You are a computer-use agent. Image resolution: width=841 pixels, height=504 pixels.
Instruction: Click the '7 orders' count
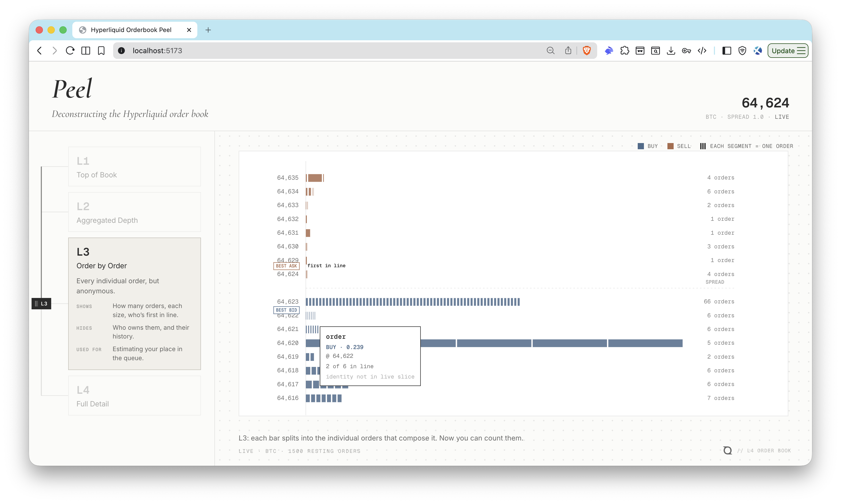721,398
